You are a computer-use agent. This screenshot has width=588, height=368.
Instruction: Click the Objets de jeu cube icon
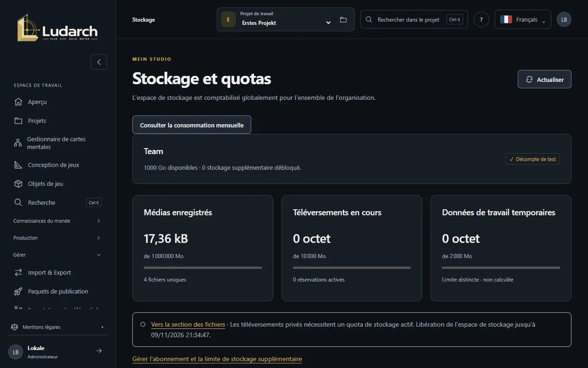click(18, 184)
